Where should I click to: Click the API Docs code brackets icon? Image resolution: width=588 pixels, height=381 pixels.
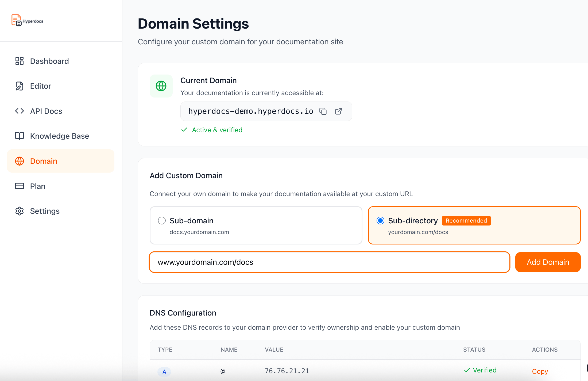(x=20, y=111)
